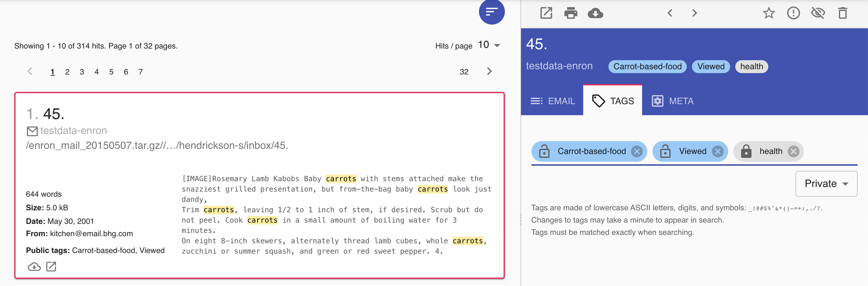Viewport: 868px width, 286px height.
Task: Star this document
Action: [769, 13]
